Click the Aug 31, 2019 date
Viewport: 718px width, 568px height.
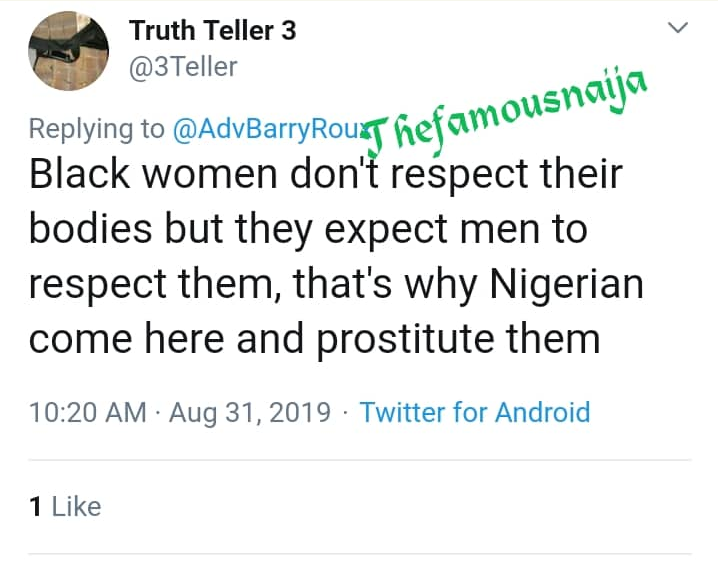(249, 412)
